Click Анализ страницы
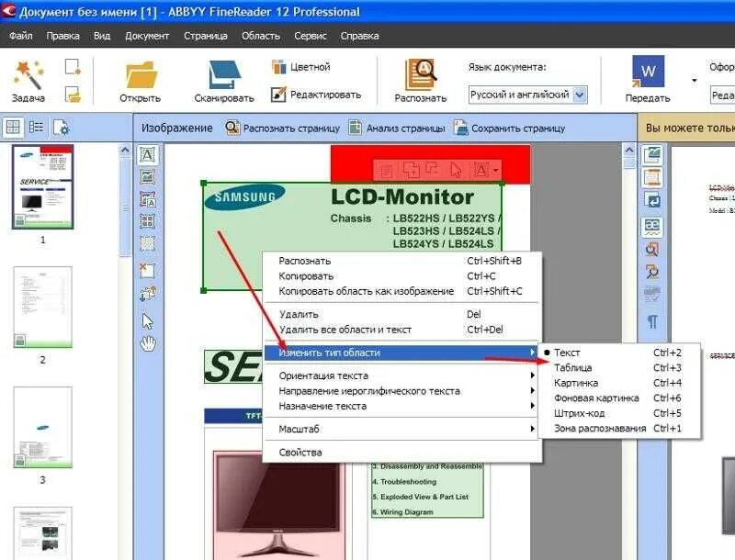The width and height of the screenshot is (735, 560). (397, 128)
